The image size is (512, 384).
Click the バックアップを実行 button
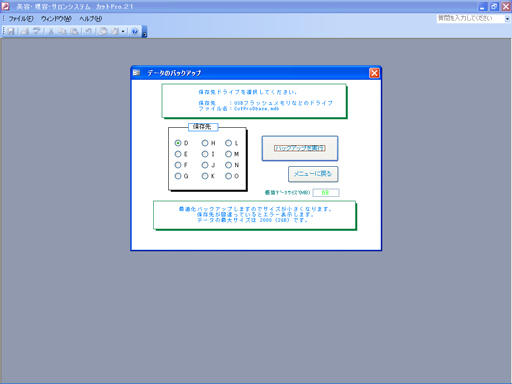(x=300, y=148)
